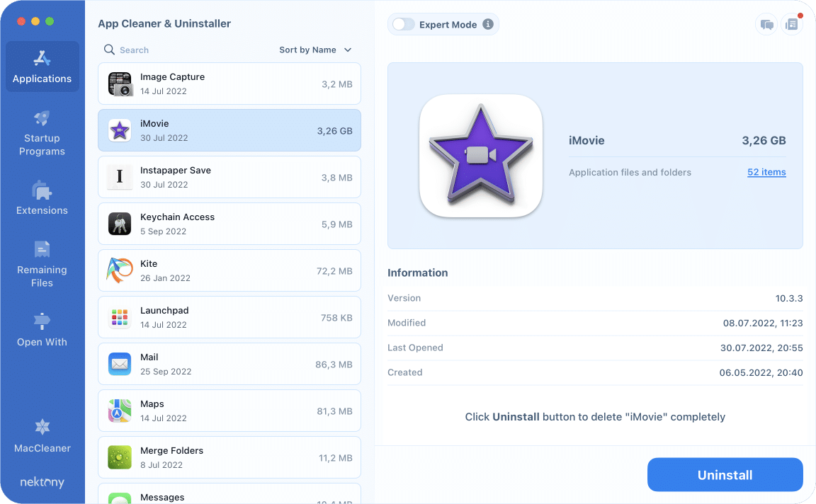
Task: Select the iMovie 3,26 GB size in list
Action: [x=334, y=130]
